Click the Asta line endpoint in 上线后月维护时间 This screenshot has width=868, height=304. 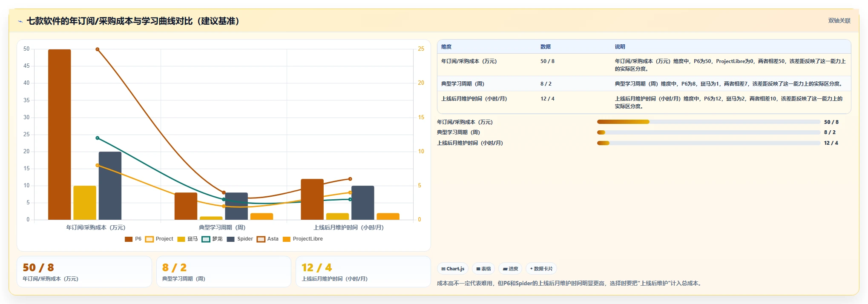350,179
